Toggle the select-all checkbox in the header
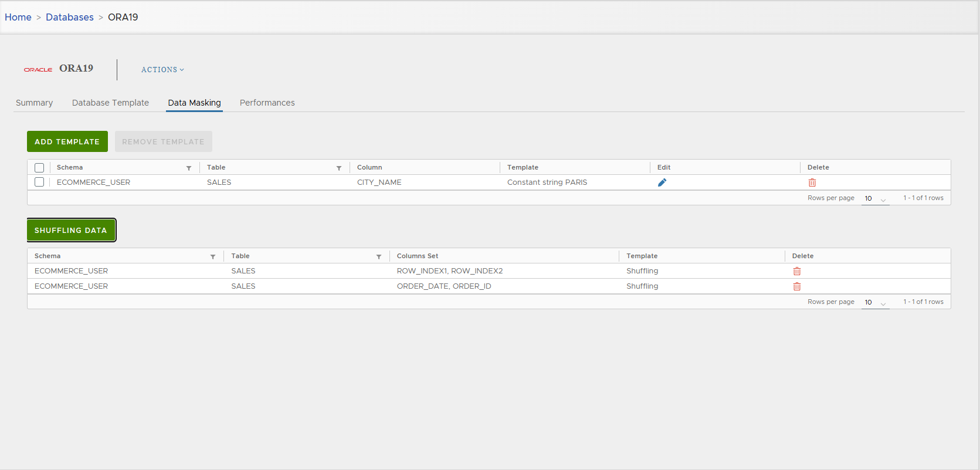The width and height of the screenshot is (980, 470). pos(39,168)
